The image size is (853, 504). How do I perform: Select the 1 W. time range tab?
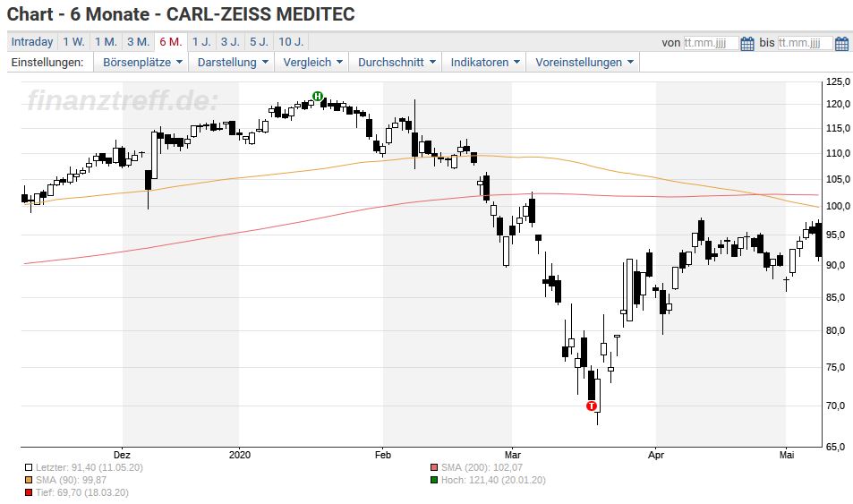(73, 42)
